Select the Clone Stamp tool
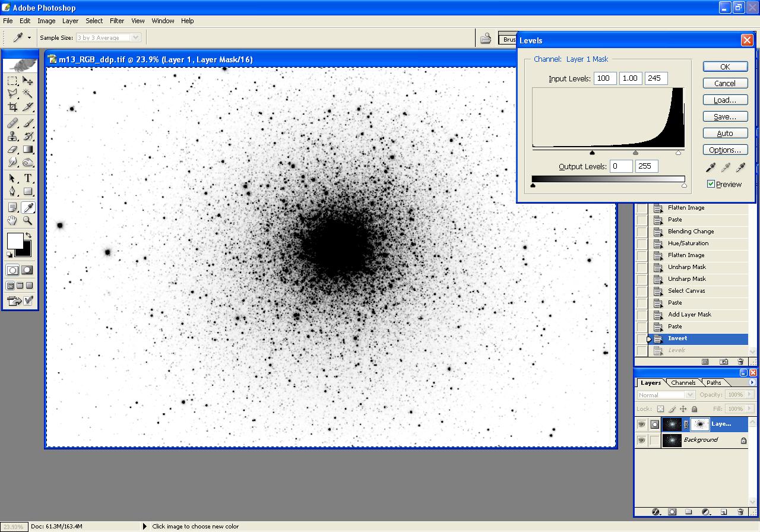This screenshot has width=760, height=532. [x=12, y=136]
